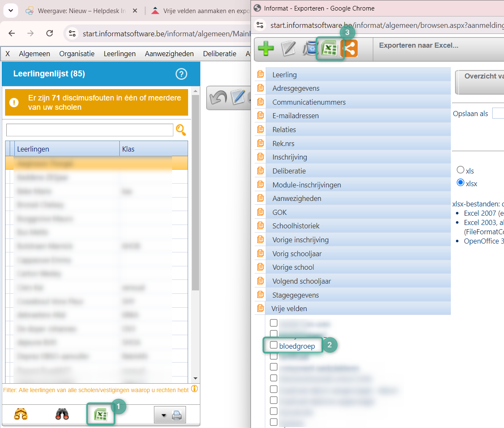Open the Aanwezigheden menu
The image size is (504, 428).
[x=169, y=54]
